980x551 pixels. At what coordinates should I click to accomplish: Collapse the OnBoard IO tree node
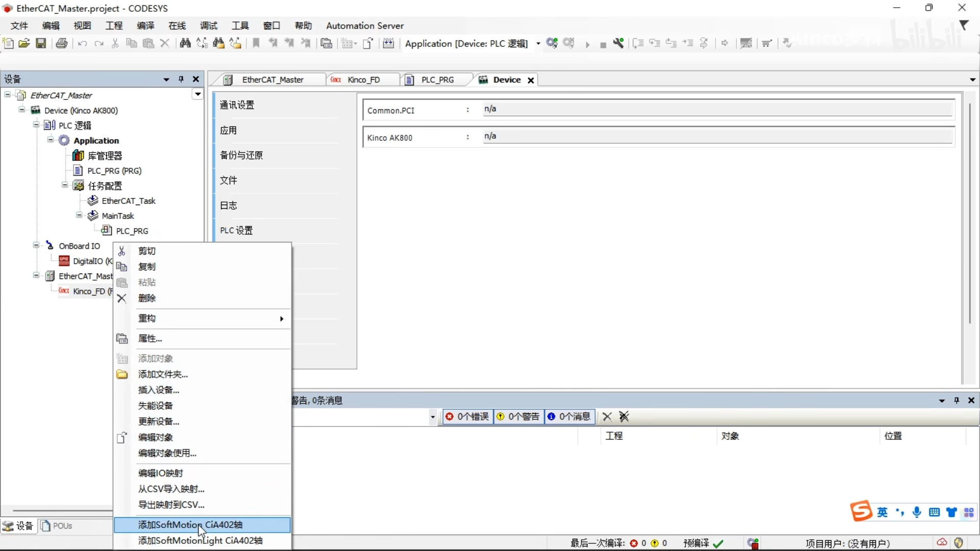(x=36, y=245)
